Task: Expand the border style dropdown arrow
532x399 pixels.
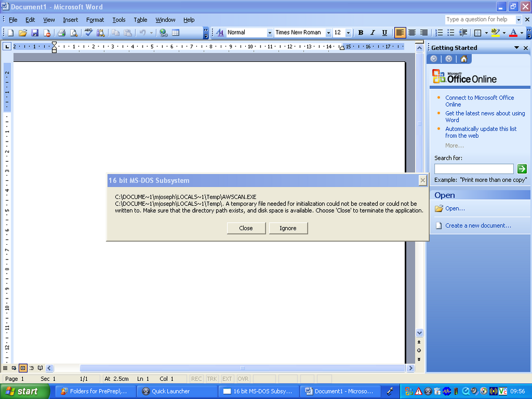Action: [487, 32]
